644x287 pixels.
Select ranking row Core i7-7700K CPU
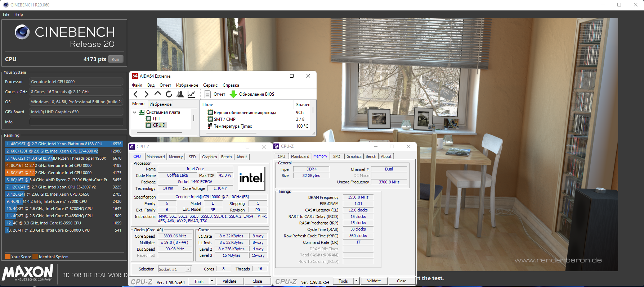[x=64, y=201]
